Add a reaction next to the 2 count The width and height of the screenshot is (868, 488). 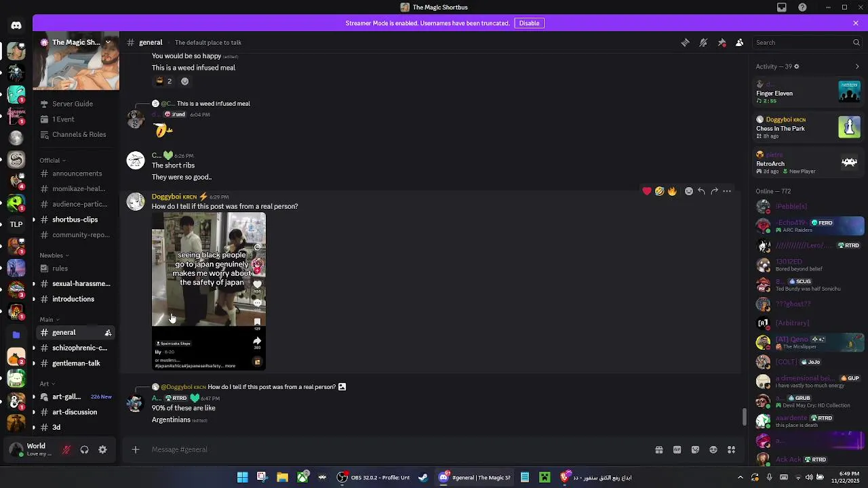point(184,81)
